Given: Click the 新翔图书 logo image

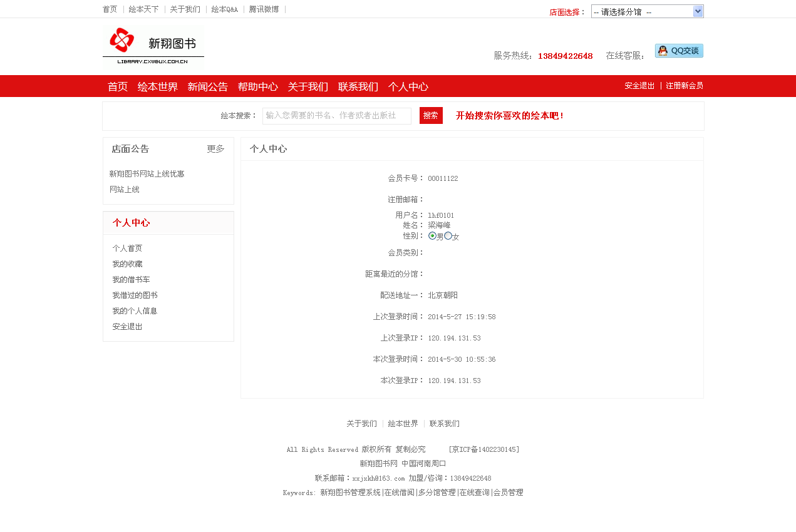Looking at the screenshot, I should click(x=153, y=48).
